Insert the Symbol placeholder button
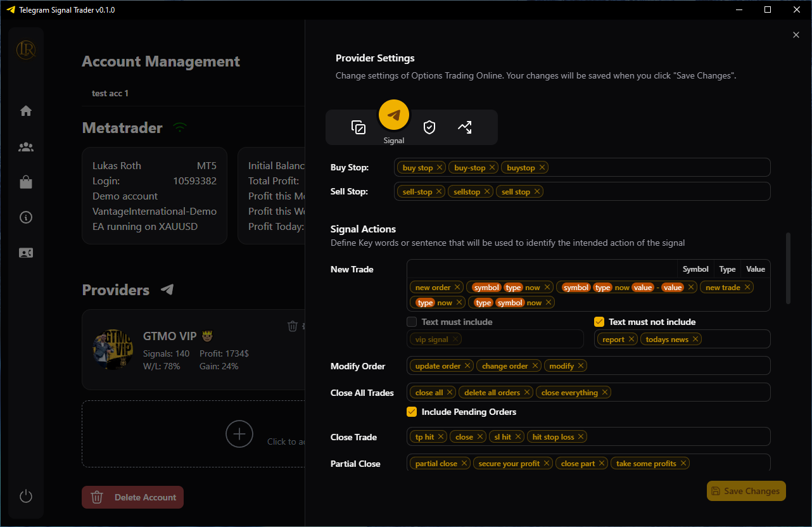The image size is (812, 527). click(x=695, y=269)
